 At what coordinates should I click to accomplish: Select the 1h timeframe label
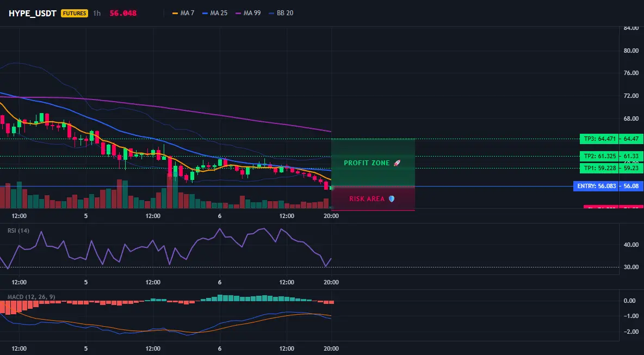pyautogui.click(x=96, y=13)
